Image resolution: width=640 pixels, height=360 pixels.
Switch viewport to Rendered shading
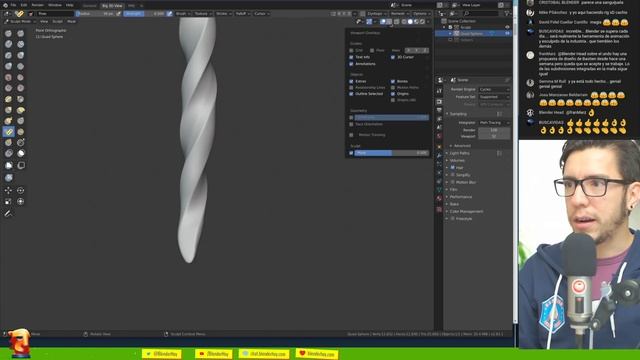pos(422,22)
